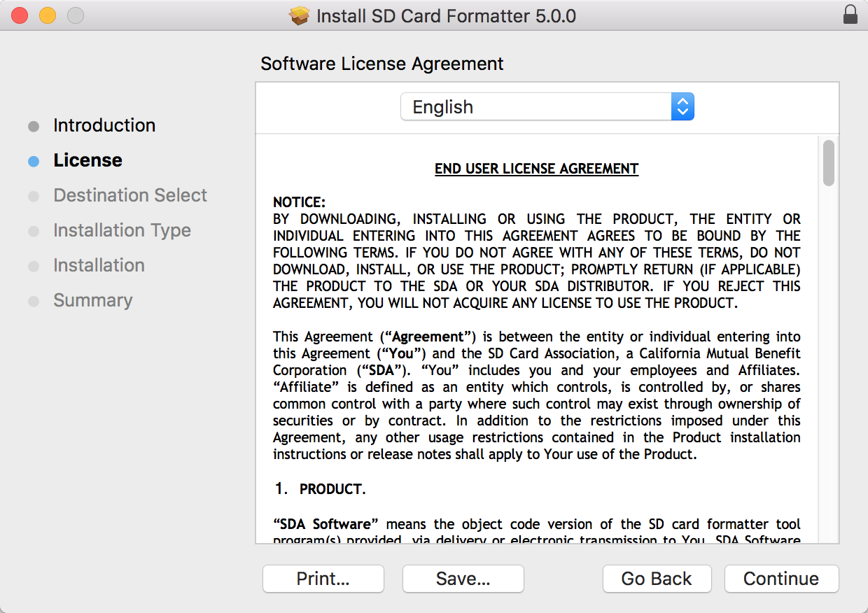Click the Summary step in the sidebar
Image resolution: width=868 pixels, height=613 pixels.
pos(92,300)
